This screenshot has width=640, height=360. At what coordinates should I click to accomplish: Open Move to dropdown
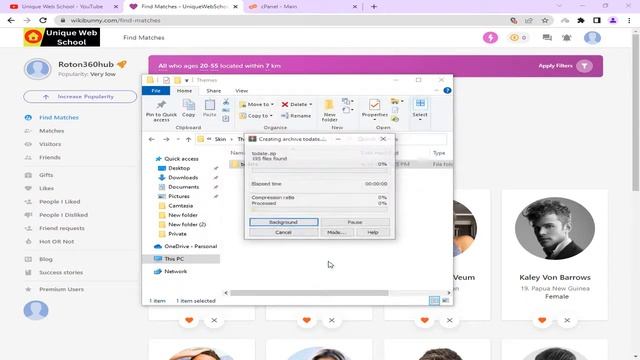(x=257, y=104)
